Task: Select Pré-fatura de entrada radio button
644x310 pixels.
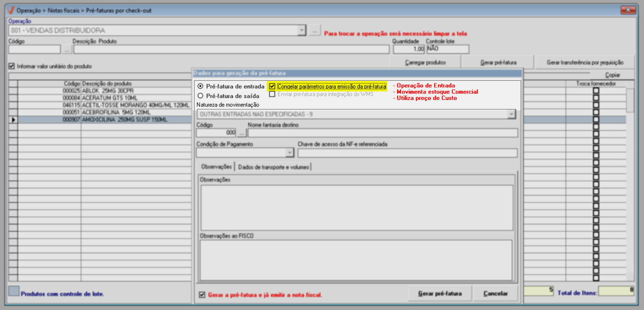Action: [x=200, y=86]
